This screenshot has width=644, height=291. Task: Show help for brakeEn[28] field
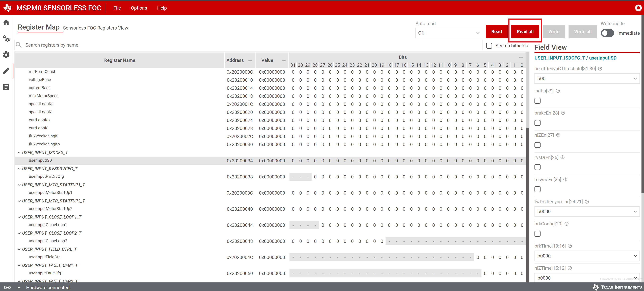563,113
